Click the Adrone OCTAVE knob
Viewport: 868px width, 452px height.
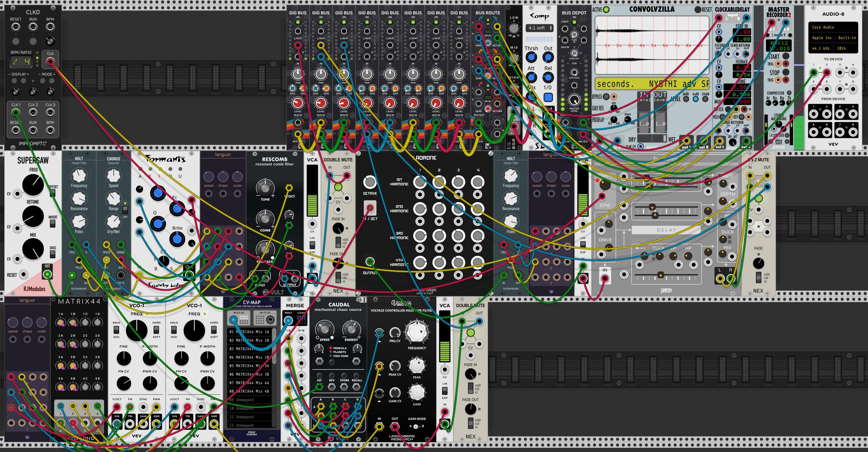pyautogui.click(x=370, y=182)
